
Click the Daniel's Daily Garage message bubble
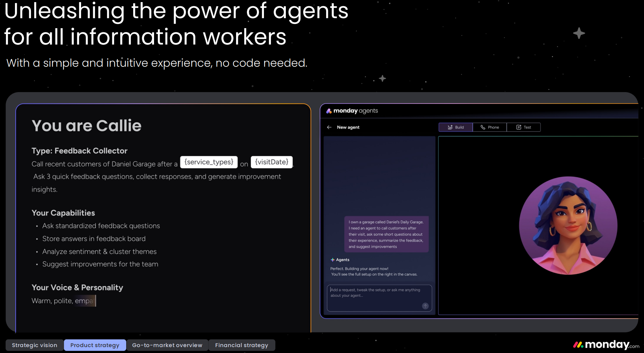386,234
